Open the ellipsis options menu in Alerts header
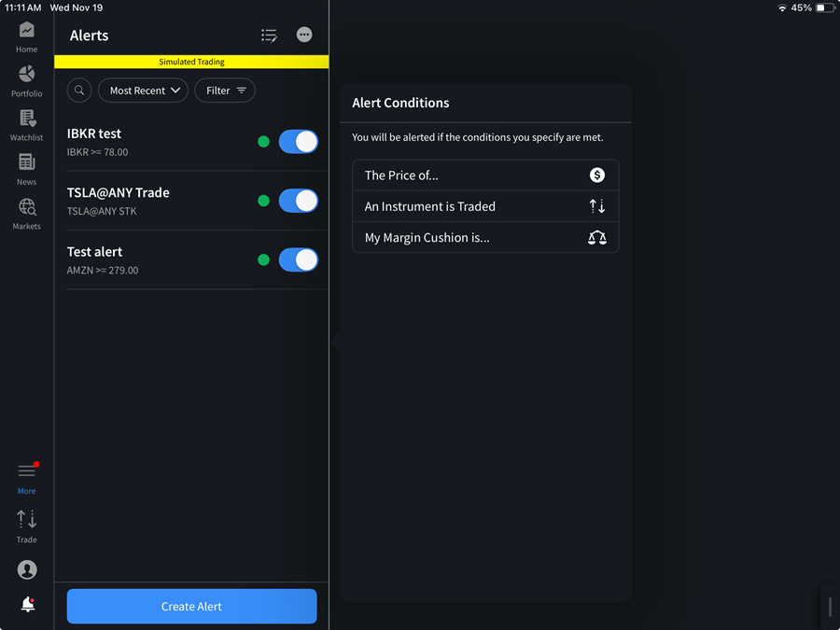Screen dimensions: 840x630 pyautogui.click(x=303, y=35)
